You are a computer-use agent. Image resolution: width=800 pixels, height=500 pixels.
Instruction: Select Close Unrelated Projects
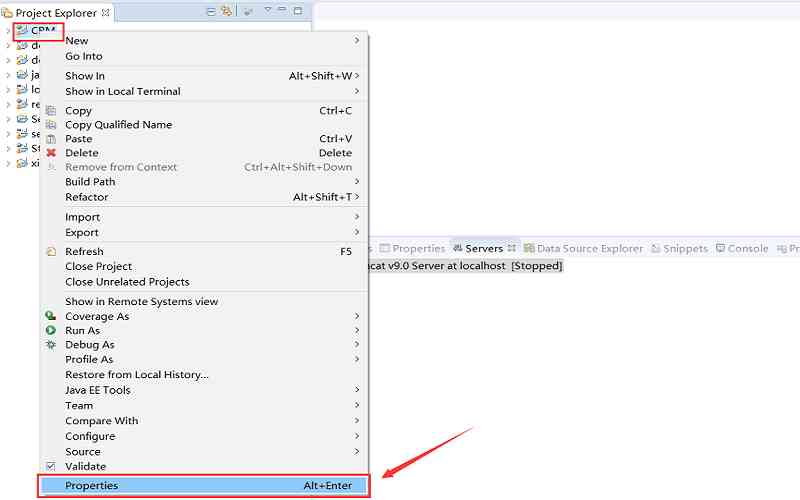204,282
